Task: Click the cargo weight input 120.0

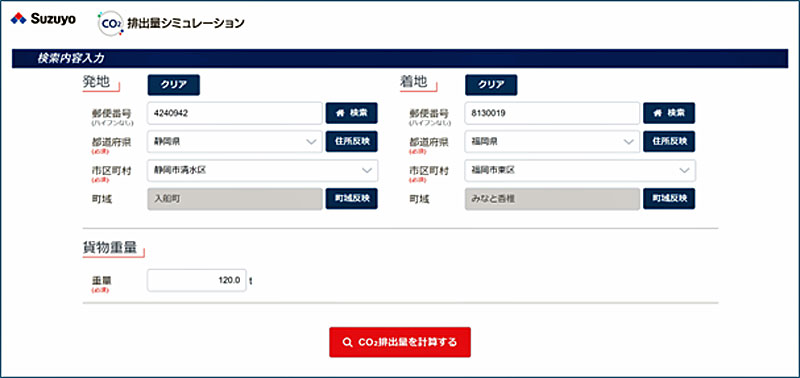Action: (x=196, y=281)
